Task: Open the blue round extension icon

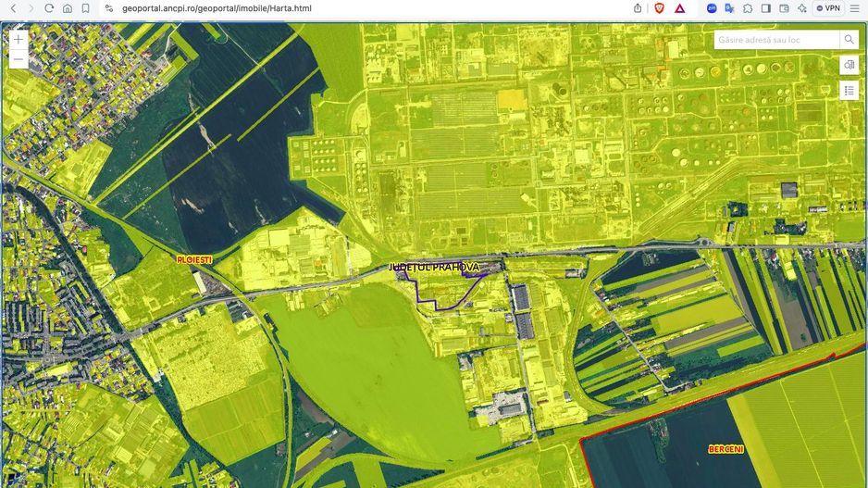Action: tap(712, 8)
